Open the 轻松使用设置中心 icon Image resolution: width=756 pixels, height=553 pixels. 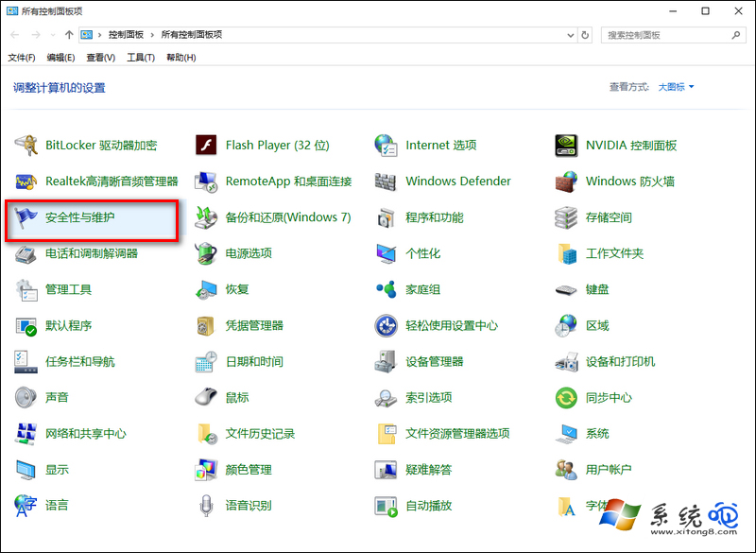(386, 326)
